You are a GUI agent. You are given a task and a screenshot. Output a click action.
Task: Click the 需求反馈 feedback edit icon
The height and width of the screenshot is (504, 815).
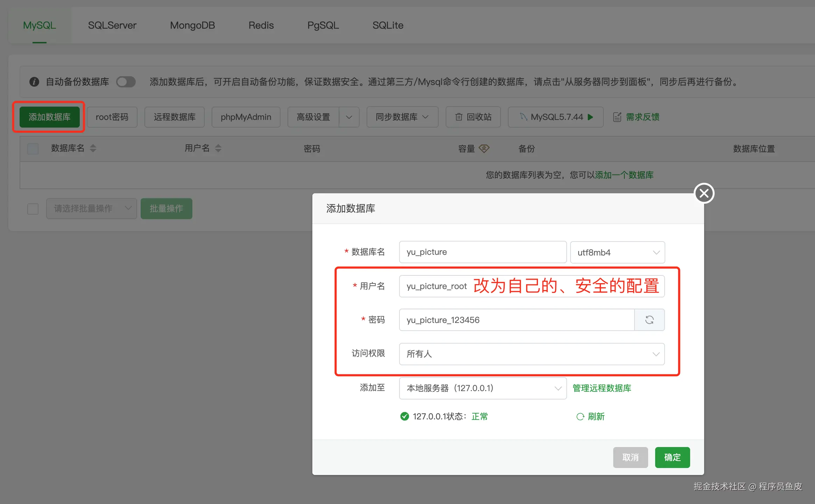click(617, 117)
